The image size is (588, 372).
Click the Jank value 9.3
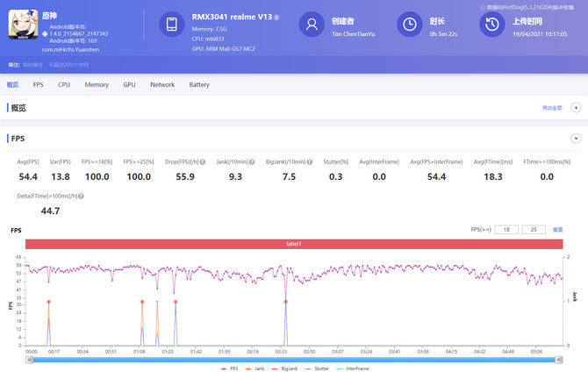[235, 177]
